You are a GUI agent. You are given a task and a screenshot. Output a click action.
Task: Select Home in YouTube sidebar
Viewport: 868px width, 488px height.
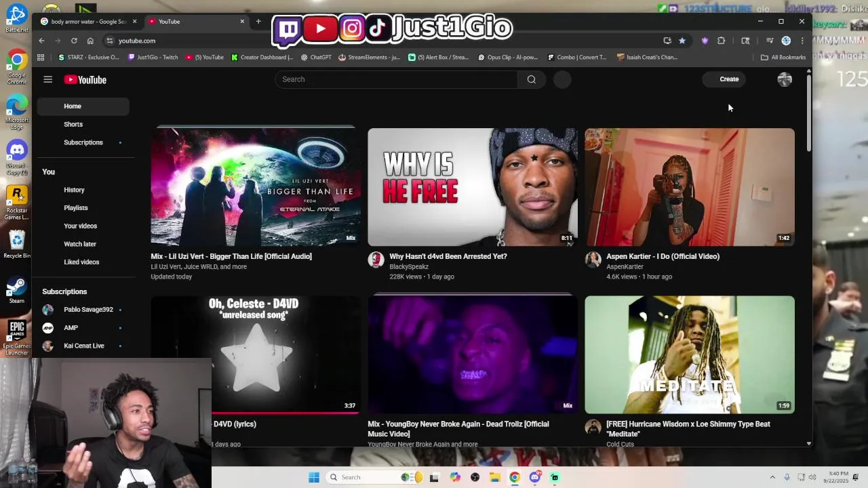click(83, 106)
